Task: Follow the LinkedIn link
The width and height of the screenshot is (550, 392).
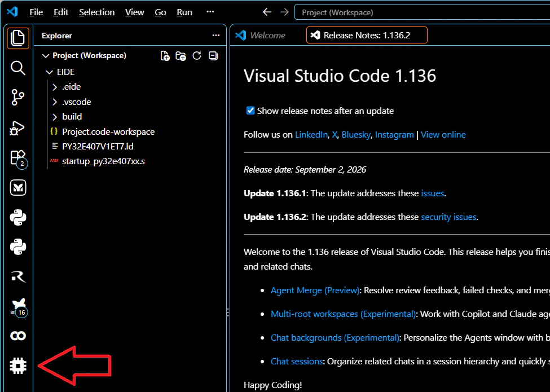Action: (311, 135)
